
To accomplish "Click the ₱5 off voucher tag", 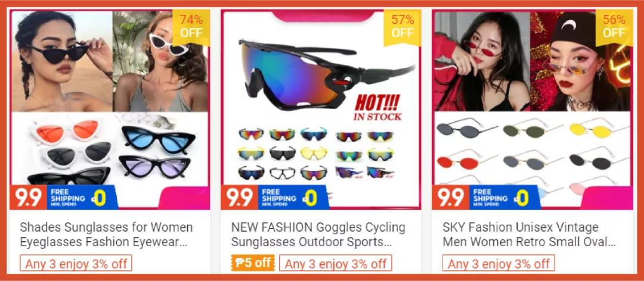I will pos(253,263).
